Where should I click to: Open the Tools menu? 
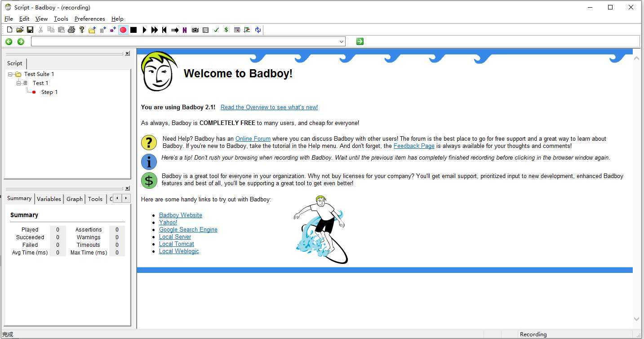click(x=61, y=19)
